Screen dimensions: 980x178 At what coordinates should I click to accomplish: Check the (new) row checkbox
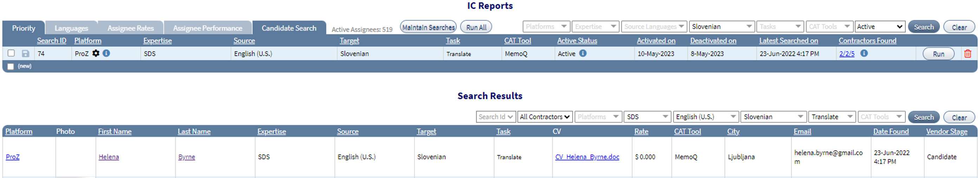coord(11,67)
